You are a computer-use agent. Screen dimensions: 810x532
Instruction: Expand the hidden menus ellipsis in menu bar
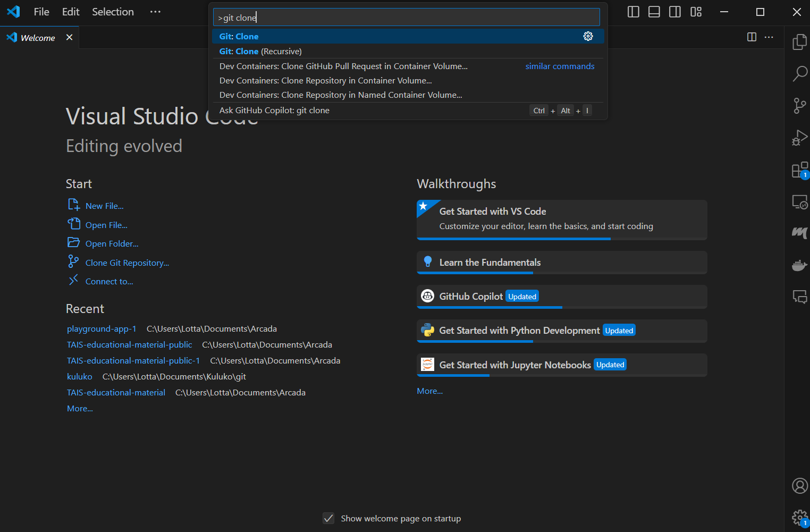click(x=155, y=12)
